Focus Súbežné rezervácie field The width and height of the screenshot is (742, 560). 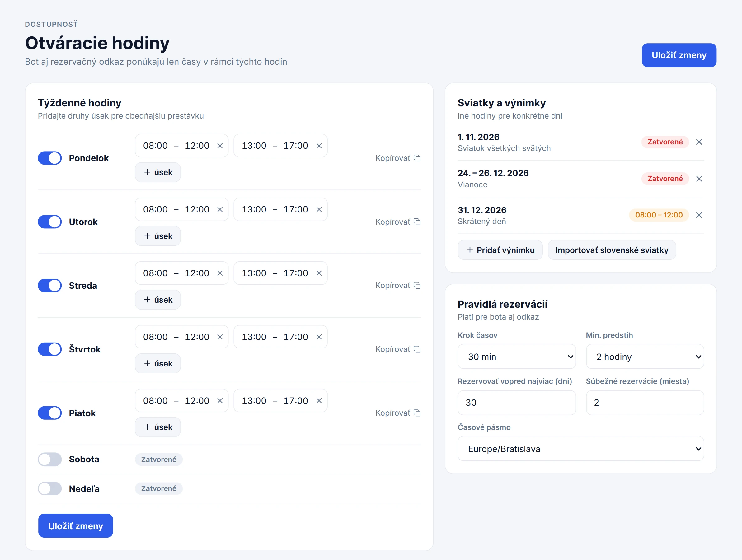click(x=645, y=403)
